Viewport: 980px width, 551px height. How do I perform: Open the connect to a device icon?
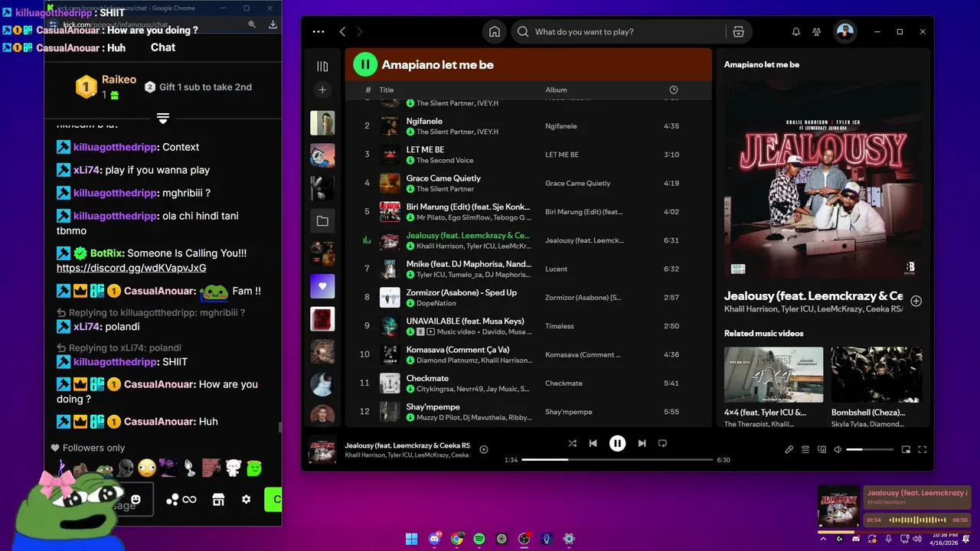coord(822,450)
